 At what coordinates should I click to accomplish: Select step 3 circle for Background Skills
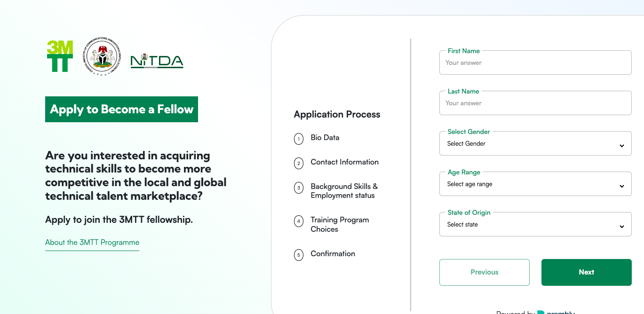tap(299, 188)
